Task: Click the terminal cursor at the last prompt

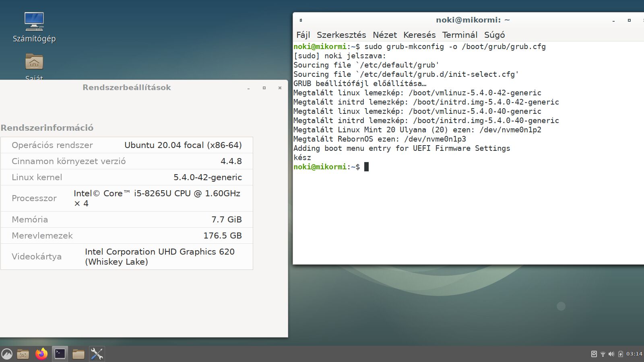Action: (x=366, y=167)
